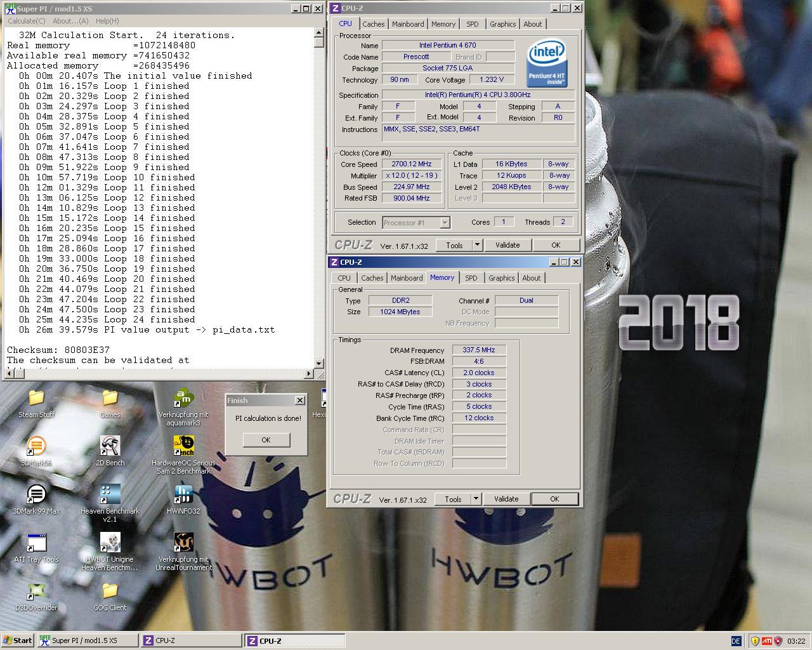The image size is (812, 650).
Task: Open the Start menu
Action: (18, 640)
